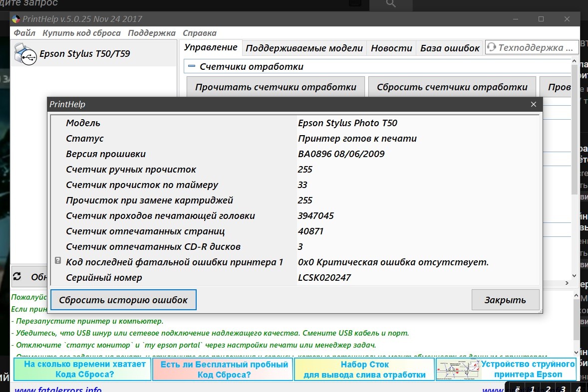Click the headset icon beside Техподдержка
This screenshot has height=392, width=588.
click(492, 48)
